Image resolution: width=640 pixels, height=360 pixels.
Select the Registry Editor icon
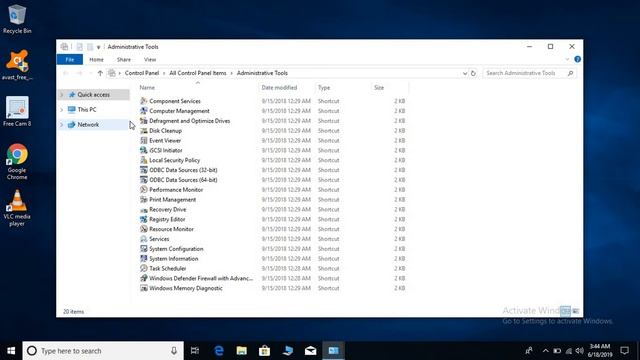point(144,219)
